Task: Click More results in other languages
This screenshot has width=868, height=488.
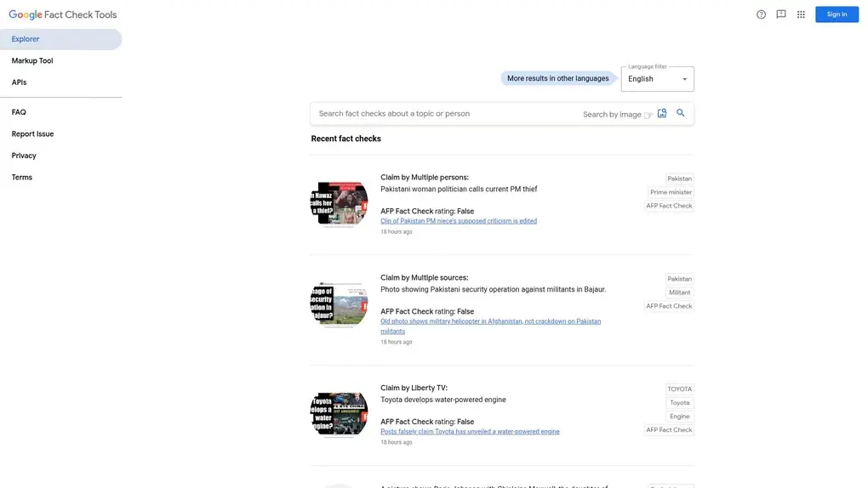Action: click(x=557, y=78)
